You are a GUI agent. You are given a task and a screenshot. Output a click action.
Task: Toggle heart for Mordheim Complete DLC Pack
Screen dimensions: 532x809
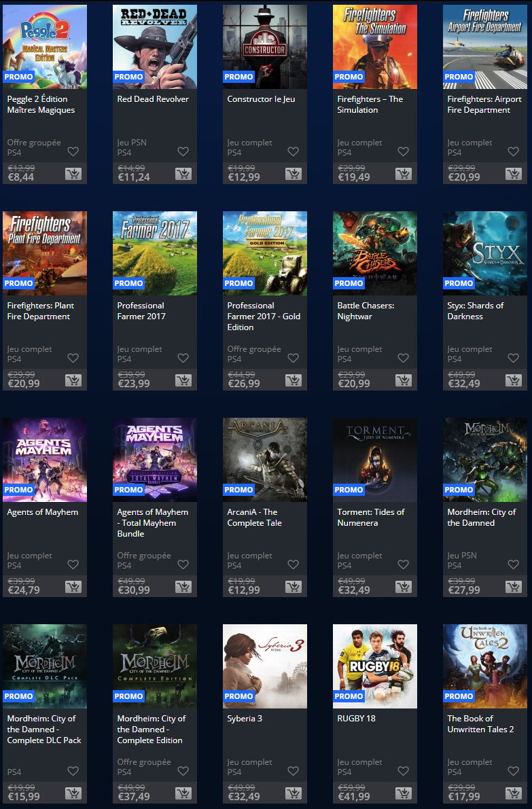[73, 771]
